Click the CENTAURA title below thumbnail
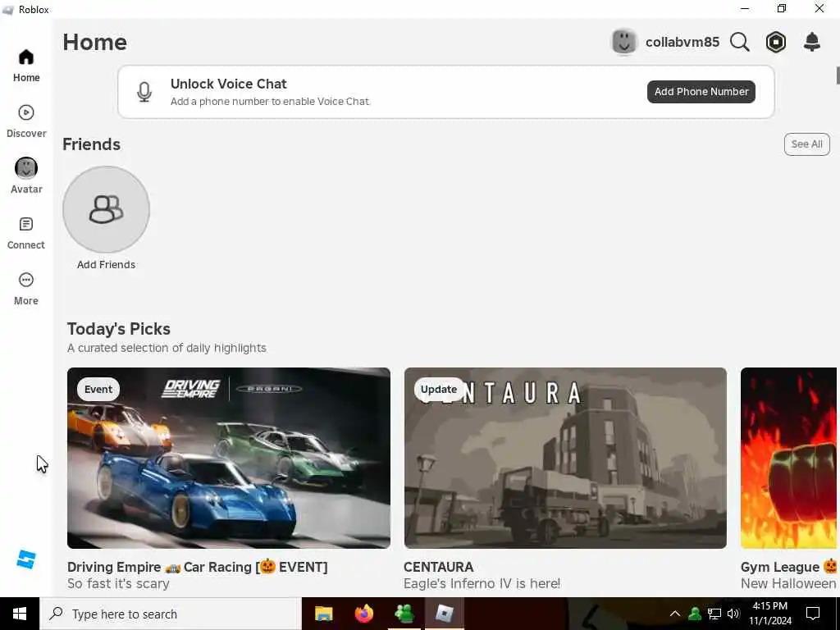840x630 pixels. [x=438, y=567]
